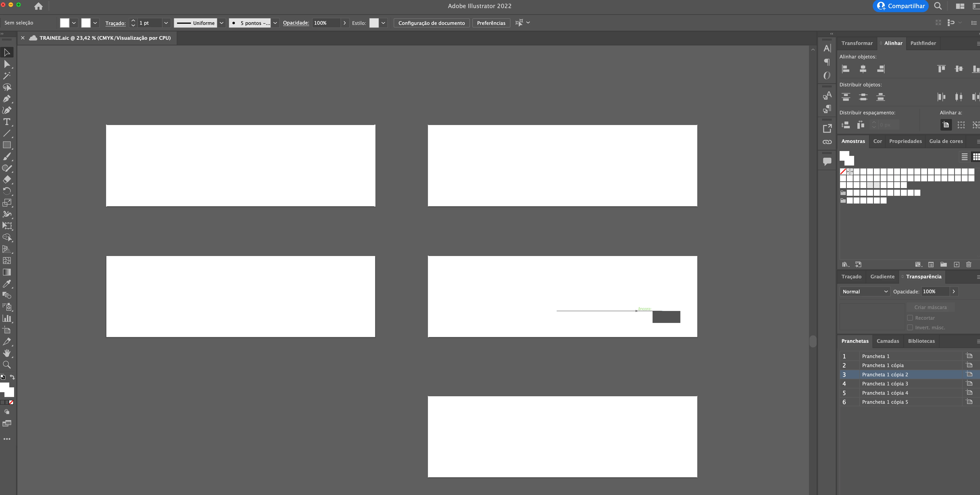
Task: Select the Magic Wand tool
Action: point(7,76)
